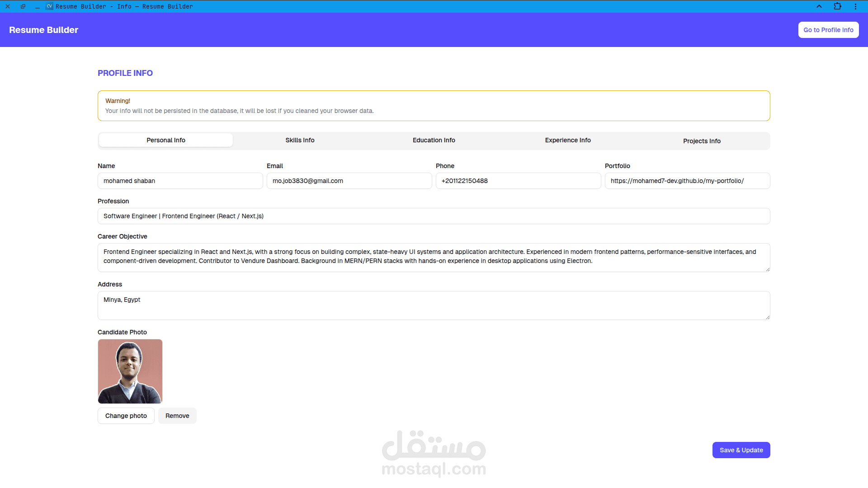Click into the Email field
Image resolution: width=868 pixels, height=488 pixels.
coord(349,181)
